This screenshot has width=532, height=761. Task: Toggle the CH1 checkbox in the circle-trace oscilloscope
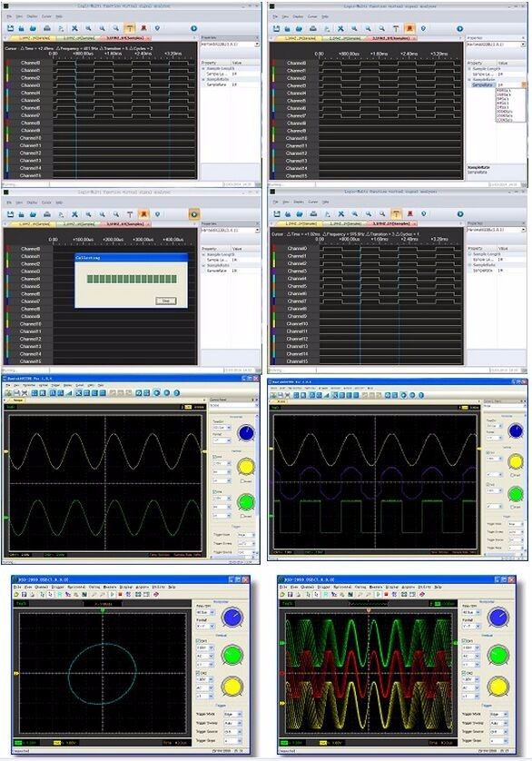click(x=198, y=640)
